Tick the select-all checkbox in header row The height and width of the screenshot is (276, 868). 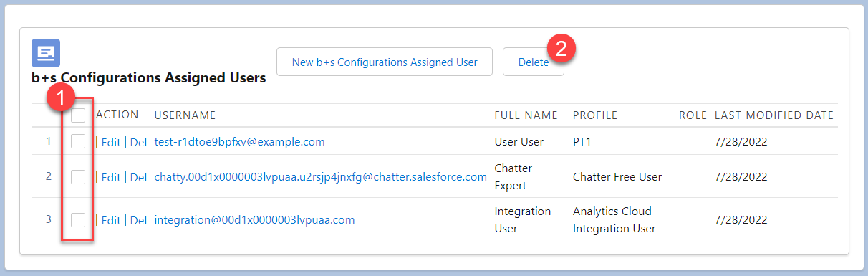tap(78, 115)
